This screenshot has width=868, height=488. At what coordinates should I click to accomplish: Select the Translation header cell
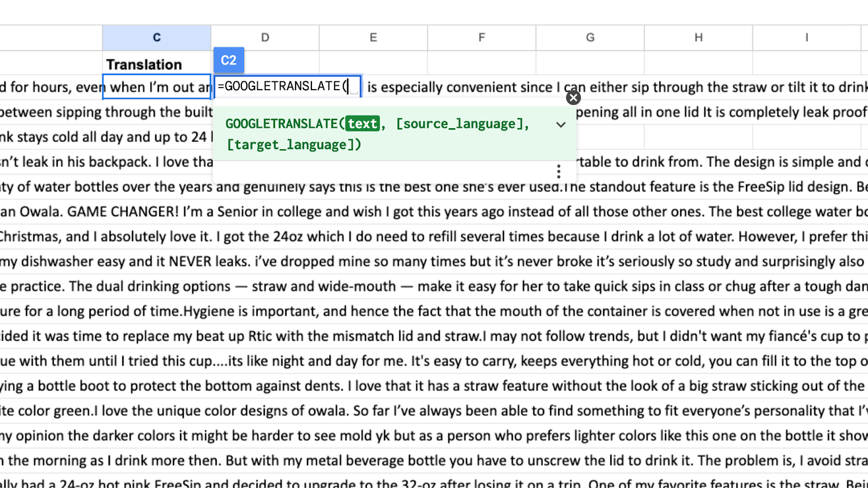point(156,64)
